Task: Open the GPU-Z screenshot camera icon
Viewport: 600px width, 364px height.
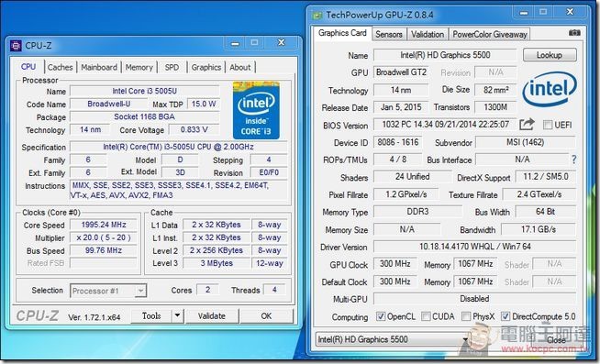Action: (574, 33)
